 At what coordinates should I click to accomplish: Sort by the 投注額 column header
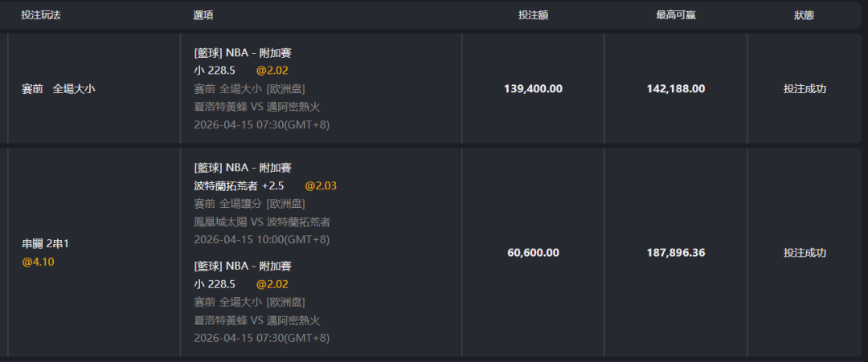click(533, 15)
